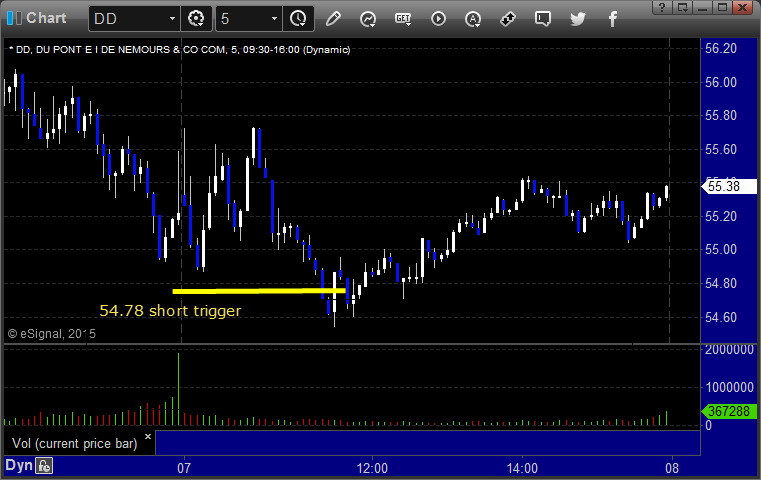Click the '54.78 short trigger' text label
Image resolution: width=761 pixels, height=480 pixels.
point(170,311)
